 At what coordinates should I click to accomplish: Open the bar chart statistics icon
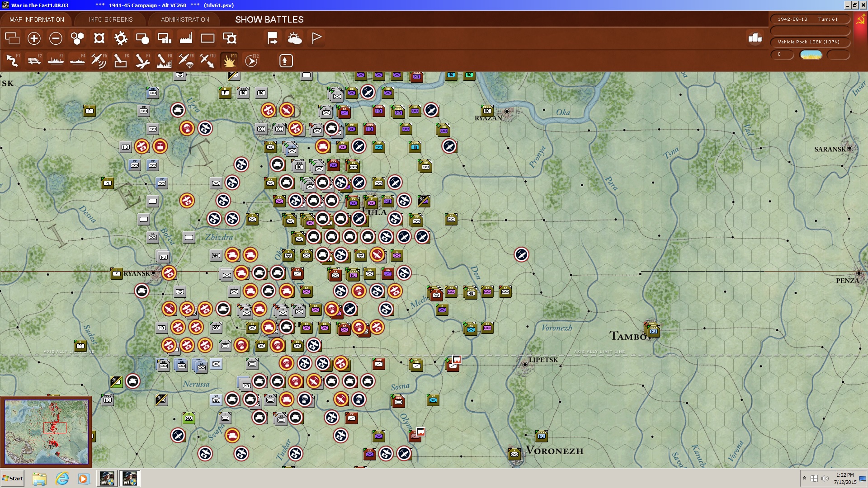[x=755, y=38]
